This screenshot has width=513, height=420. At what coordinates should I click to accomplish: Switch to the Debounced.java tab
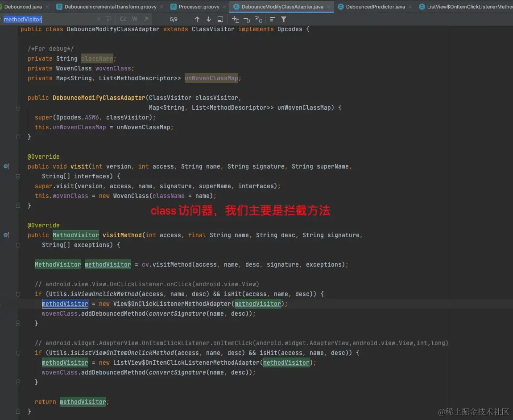23,7
